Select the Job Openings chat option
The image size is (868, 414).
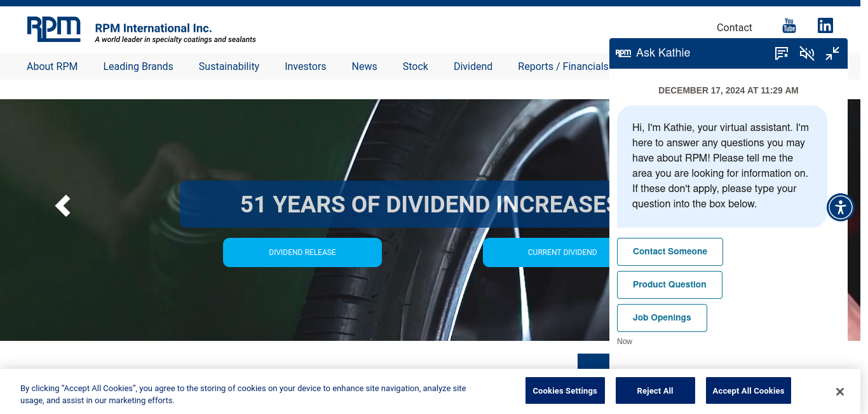662,318
